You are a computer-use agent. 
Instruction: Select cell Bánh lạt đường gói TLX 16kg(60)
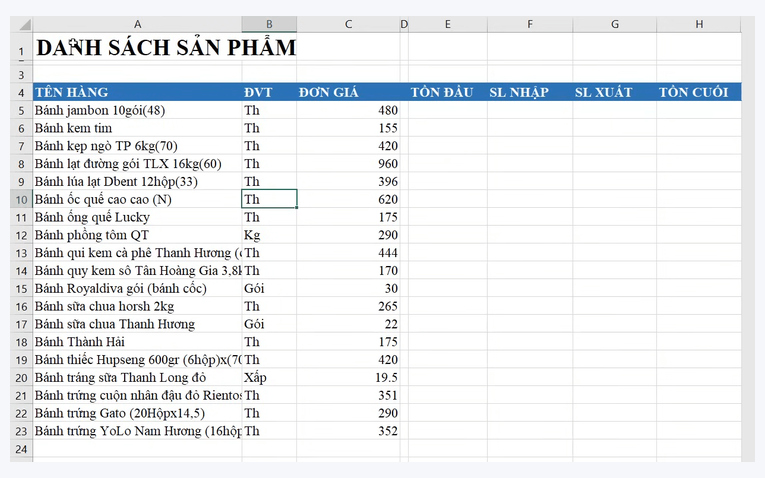[137, 163]
